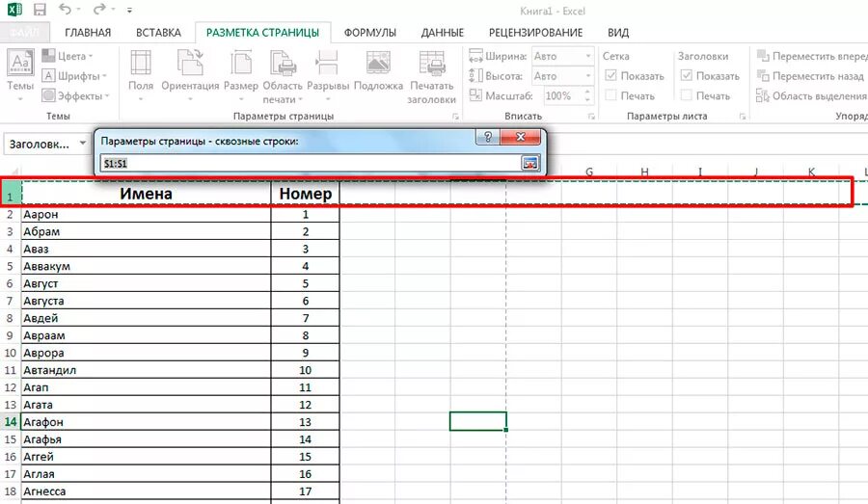The image size is (868, 504).
Task: Click the Save icon in quick access toolbar
Action: (40, 10)
